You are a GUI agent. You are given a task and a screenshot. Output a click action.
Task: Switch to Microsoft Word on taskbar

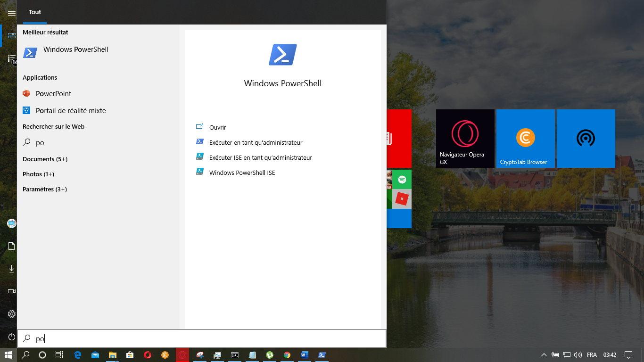(x=305, y=355)
